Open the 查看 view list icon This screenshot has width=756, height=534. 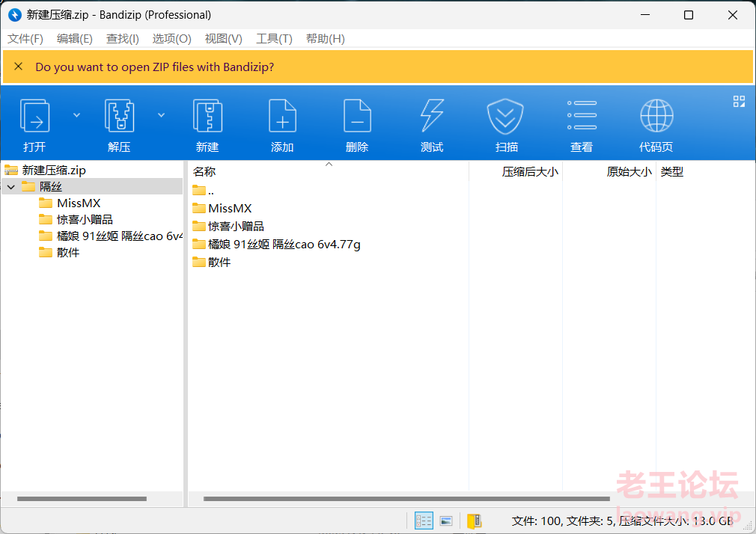tap(582, 116)
